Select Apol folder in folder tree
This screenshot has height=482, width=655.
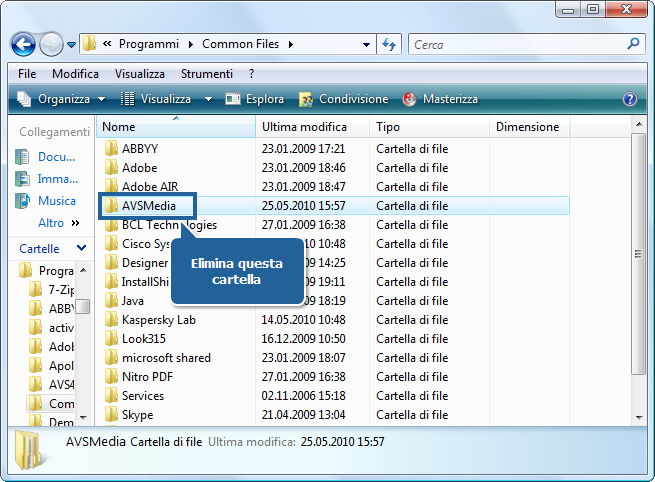52,366
